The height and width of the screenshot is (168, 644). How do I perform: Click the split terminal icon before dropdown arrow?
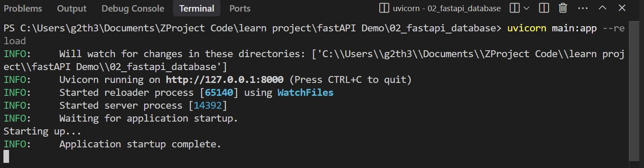pos(514,8)
